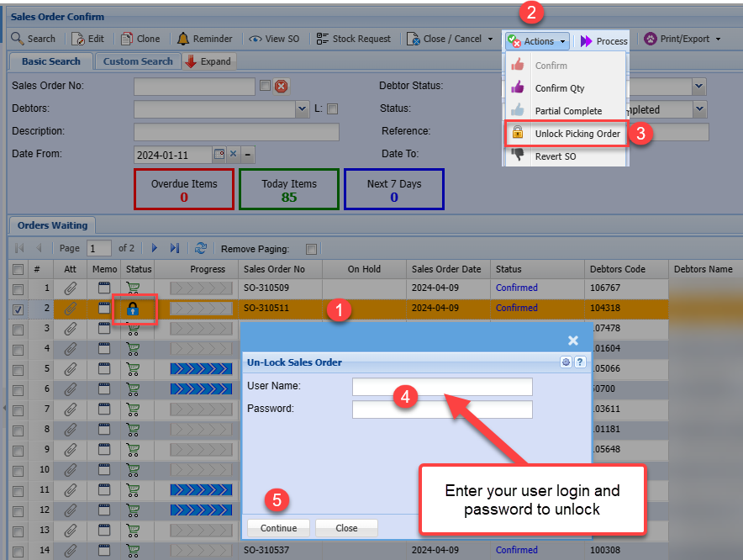Open View SO from toolbar
The image size is (743, 560).
tap(274, 39)
